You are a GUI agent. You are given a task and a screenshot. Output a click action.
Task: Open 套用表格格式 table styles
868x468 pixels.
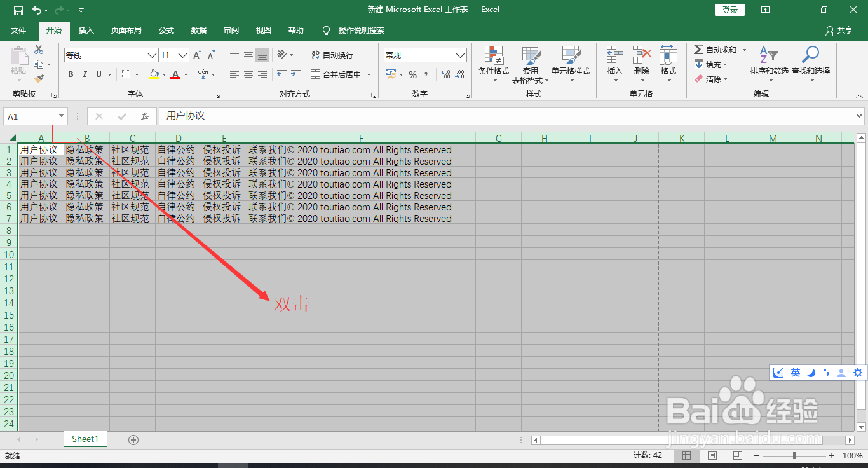[531, 64]
